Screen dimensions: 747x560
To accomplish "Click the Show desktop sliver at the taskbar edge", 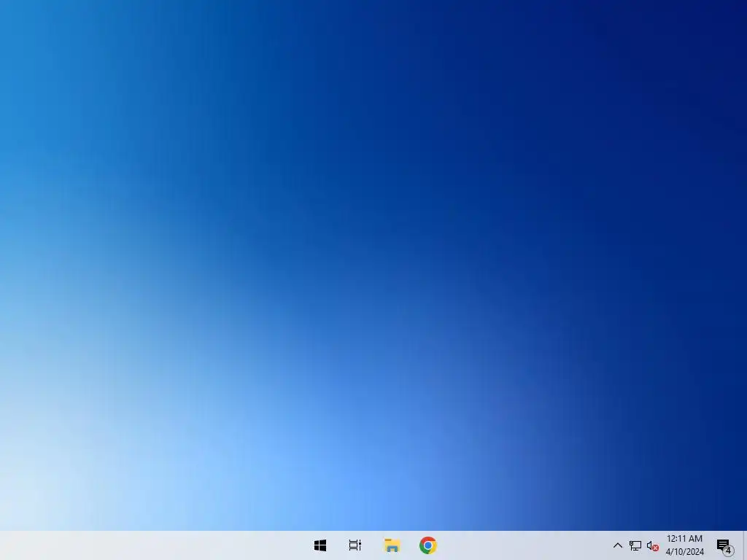I will click(745, 545).
